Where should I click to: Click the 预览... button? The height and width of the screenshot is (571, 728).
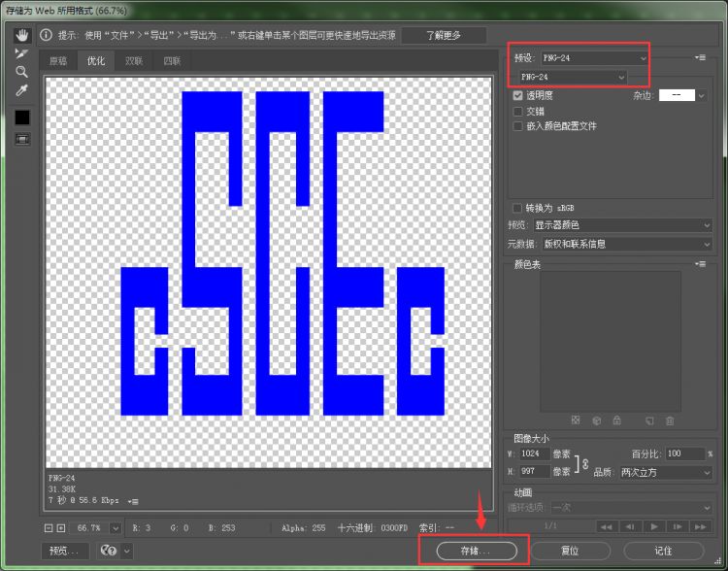pyautogui.click(x=64, y=551)
